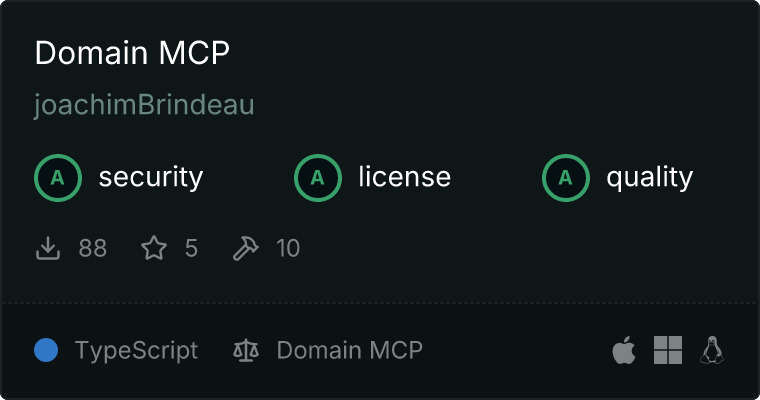
Task: Open the joachimBrindeau author link
Action: point(144,105)
